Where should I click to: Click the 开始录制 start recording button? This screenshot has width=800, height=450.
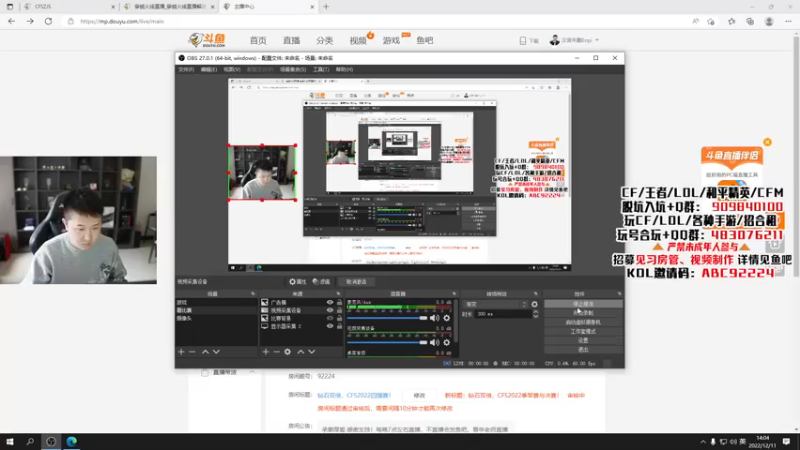pyautogui.click(x=583, y=313)
